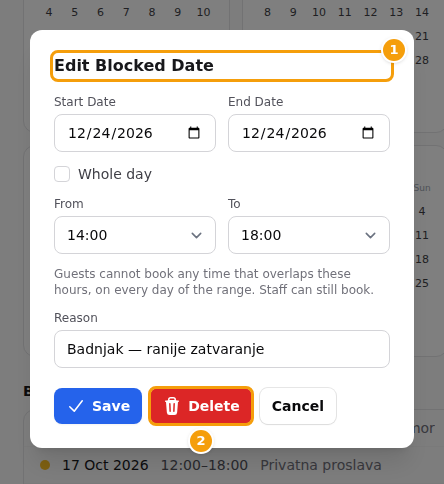The image size is (444, 484).
Task: Select the 17 Oct 2026 Privatna proslava entry
Action: point(211,465)
